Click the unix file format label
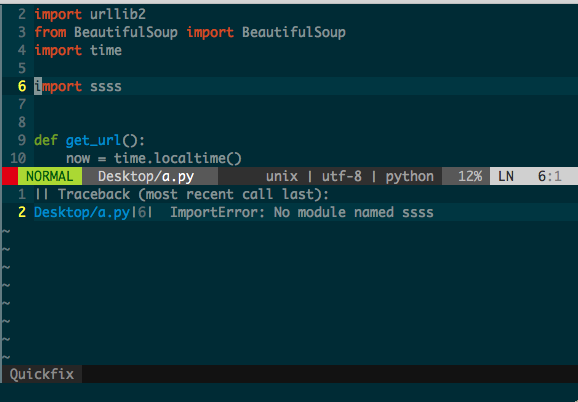The image size is (578, 402). tap(282, 176)
